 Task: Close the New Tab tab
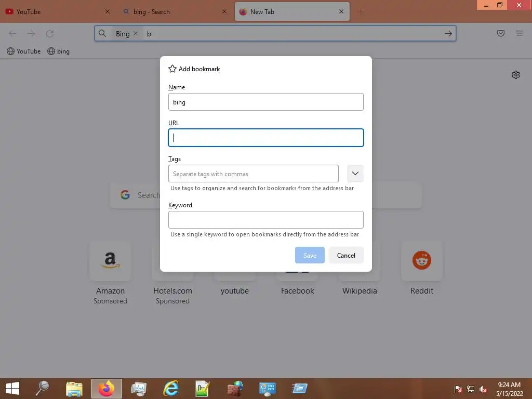(x=341, y=11)
